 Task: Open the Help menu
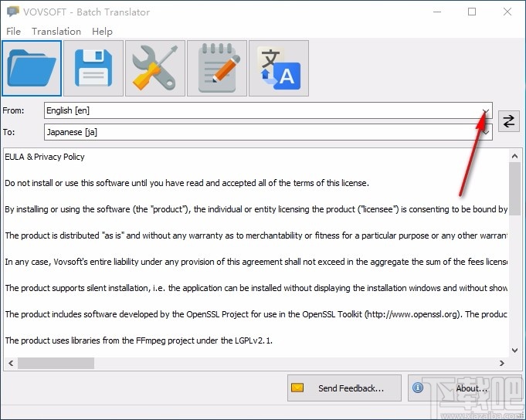(102, 31)
